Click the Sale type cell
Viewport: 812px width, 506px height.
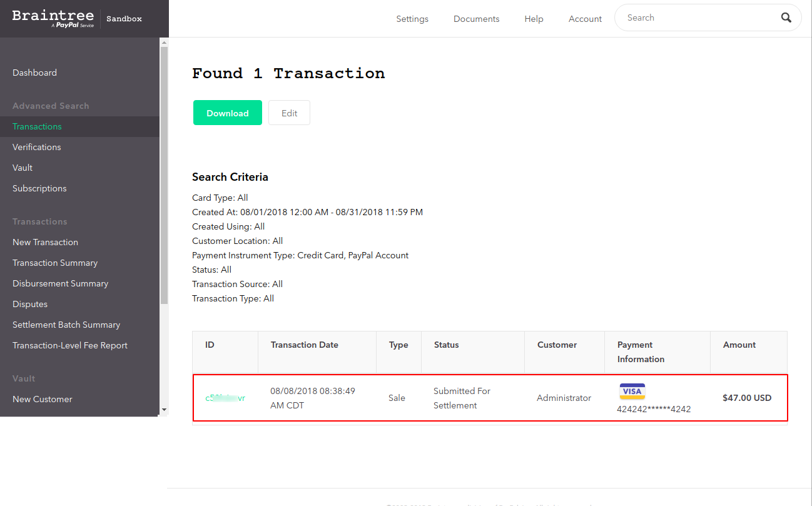pos(397,398)
